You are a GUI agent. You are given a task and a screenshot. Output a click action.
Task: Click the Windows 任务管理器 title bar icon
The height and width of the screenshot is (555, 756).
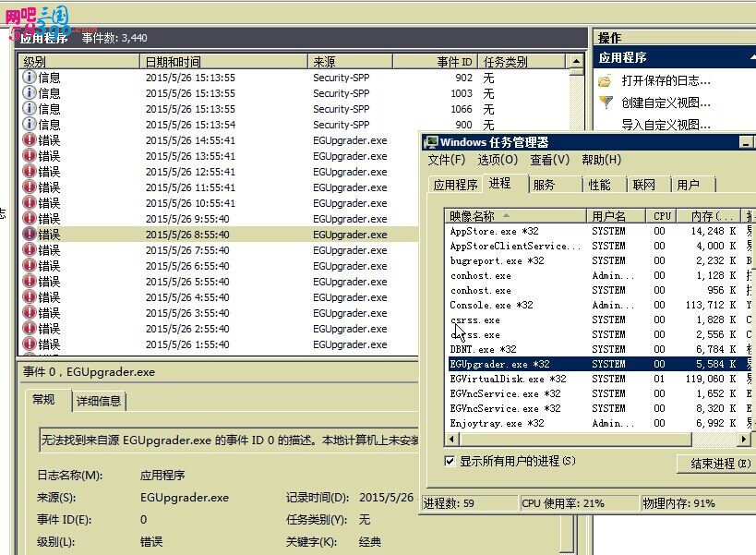pyautogui.click(x=430, y=142)
